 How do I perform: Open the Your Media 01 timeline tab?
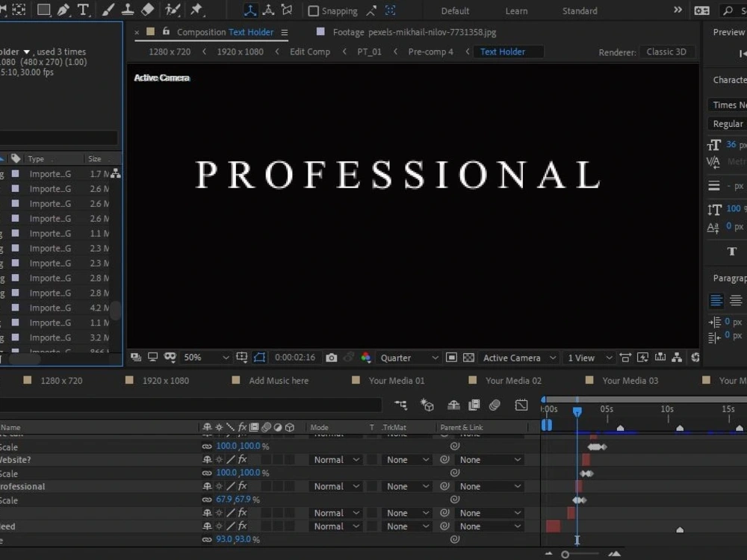point(396,381)
